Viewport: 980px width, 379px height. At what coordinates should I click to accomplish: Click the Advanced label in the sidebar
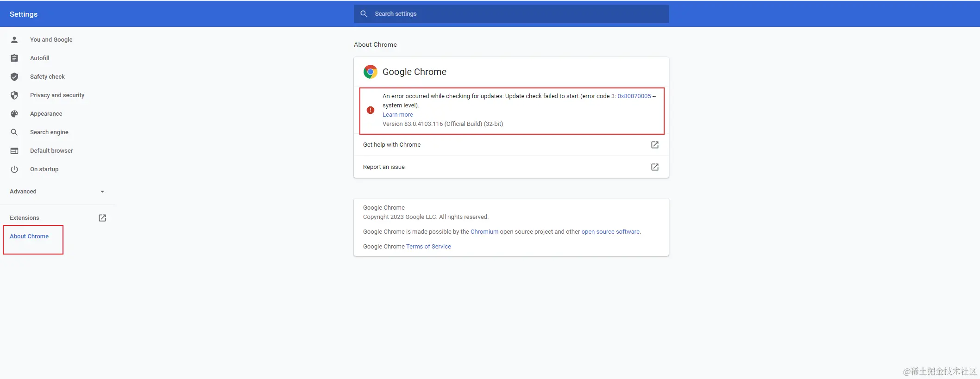pyautogui.click(x=23, y=192)
